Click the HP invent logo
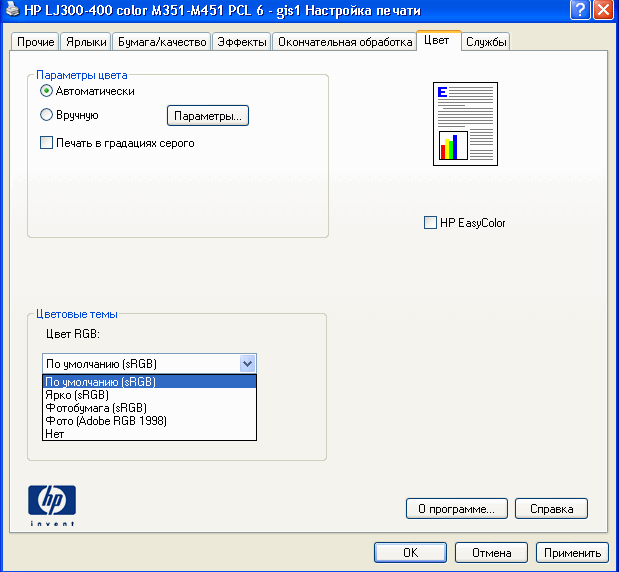 52,505
